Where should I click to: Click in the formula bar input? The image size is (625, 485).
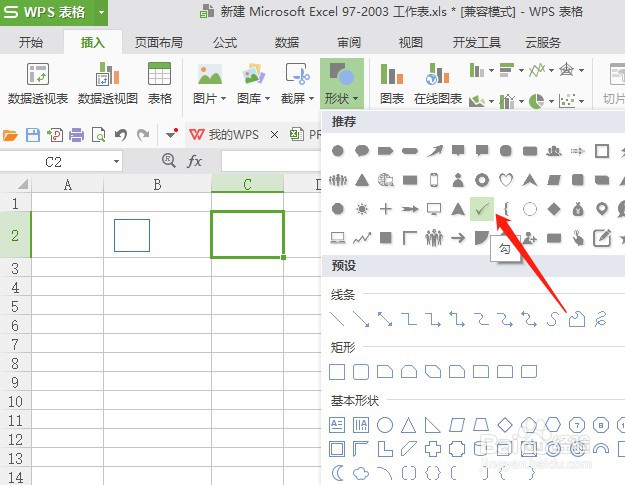(271, 161)
